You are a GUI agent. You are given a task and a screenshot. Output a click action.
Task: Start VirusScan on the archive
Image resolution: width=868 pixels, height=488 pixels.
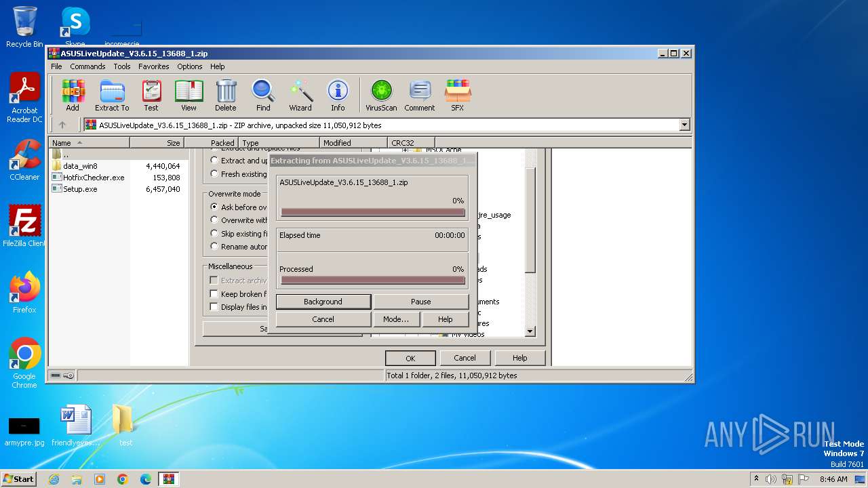pyautogui.click(x=381, y=96)
